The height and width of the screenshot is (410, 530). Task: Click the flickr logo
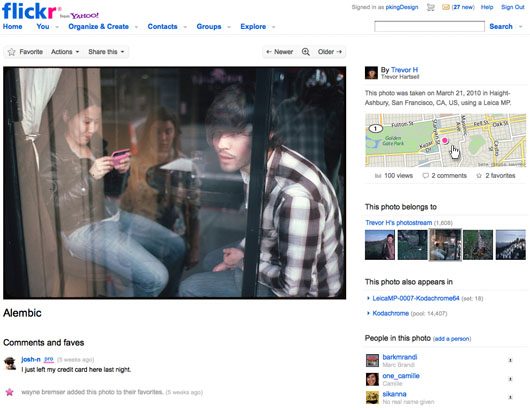[30, 10]
